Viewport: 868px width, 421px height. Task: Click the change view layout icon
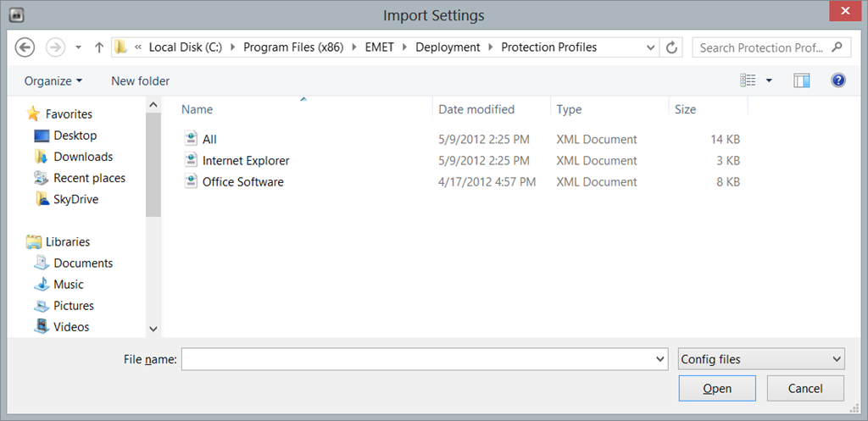tap(748, 80)
